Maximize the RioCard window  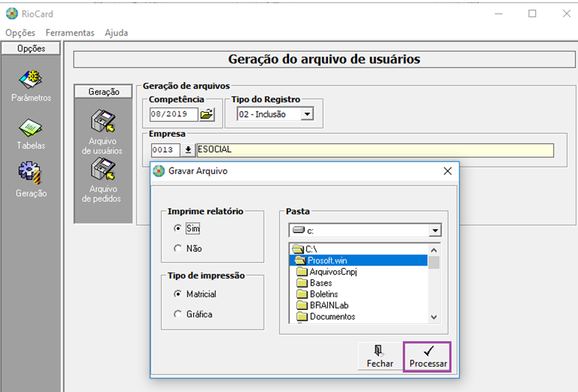point(532,14)
